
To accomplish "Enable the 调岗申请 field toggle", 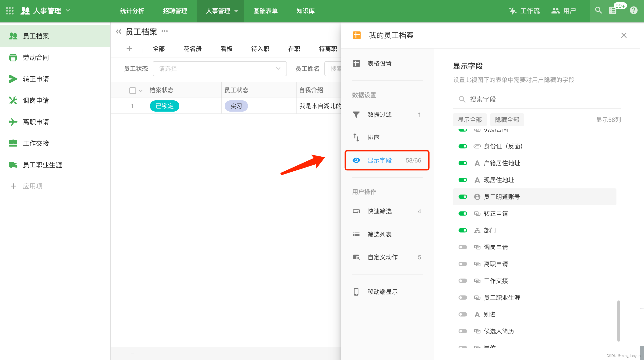I will pos(463,247).
